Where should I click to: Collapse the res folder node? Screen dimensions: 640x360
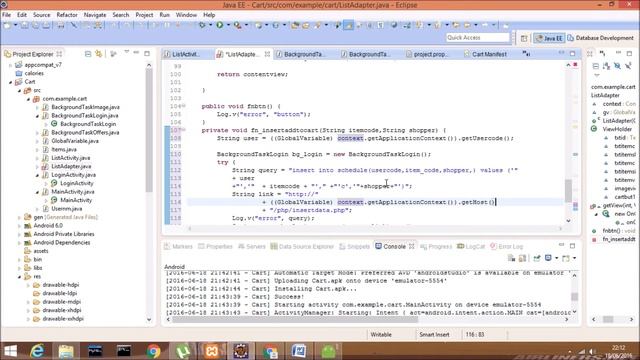pyautogui.click(x=20, y=277)
